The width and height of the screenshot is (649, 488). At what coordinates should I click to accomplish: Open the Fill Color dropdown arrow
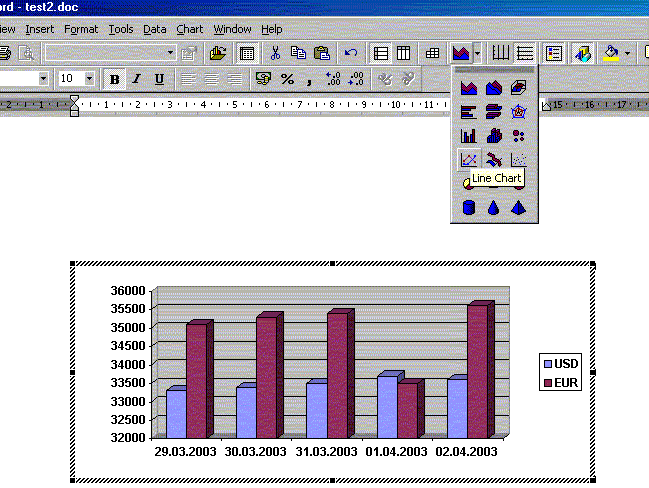627,53
